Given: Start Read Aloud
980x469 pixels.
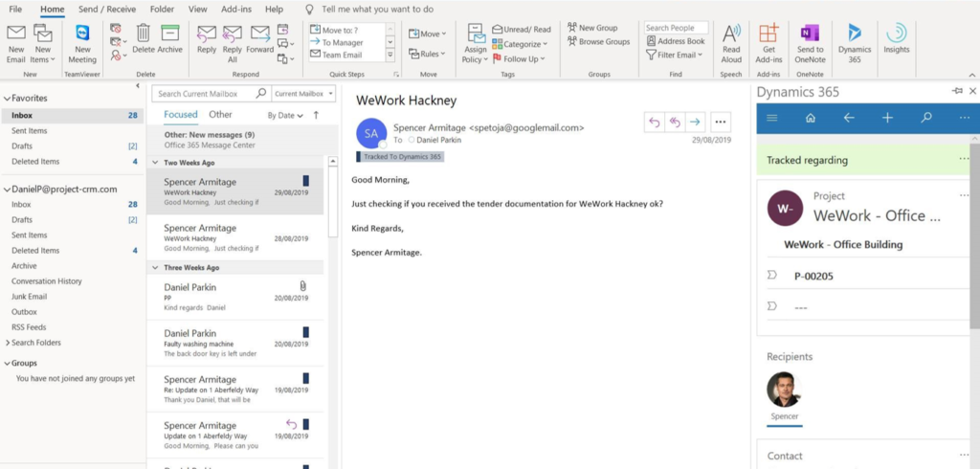Looking at the screenshot, I should click(731, 44).
